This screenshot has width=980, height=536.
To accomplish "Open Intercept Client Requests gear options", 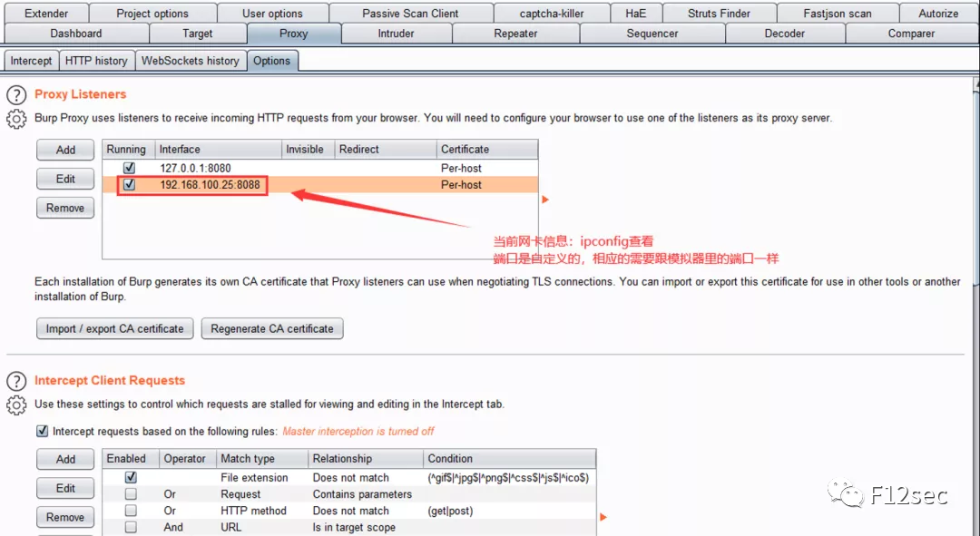I will pos(16,404).
